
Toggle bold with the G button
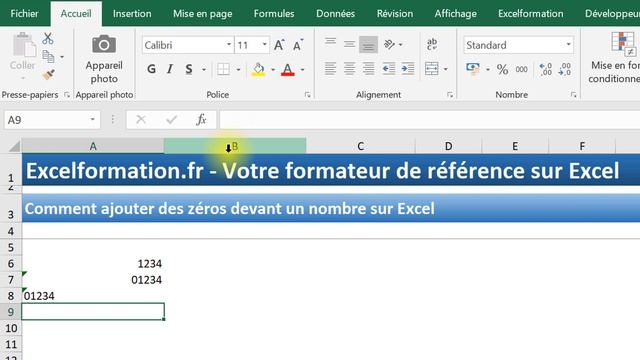[x=151, y=69]
